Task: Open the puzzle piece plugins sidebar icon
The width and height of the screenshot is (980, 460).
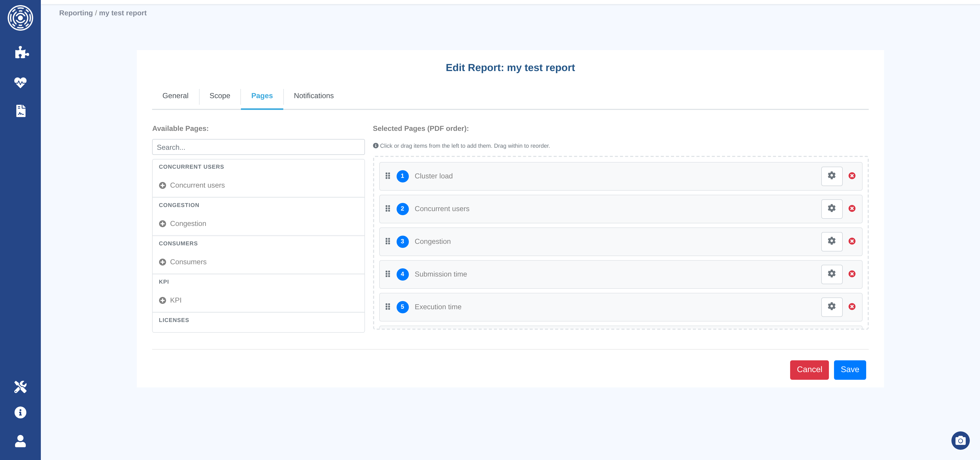Action: [21, 52]
